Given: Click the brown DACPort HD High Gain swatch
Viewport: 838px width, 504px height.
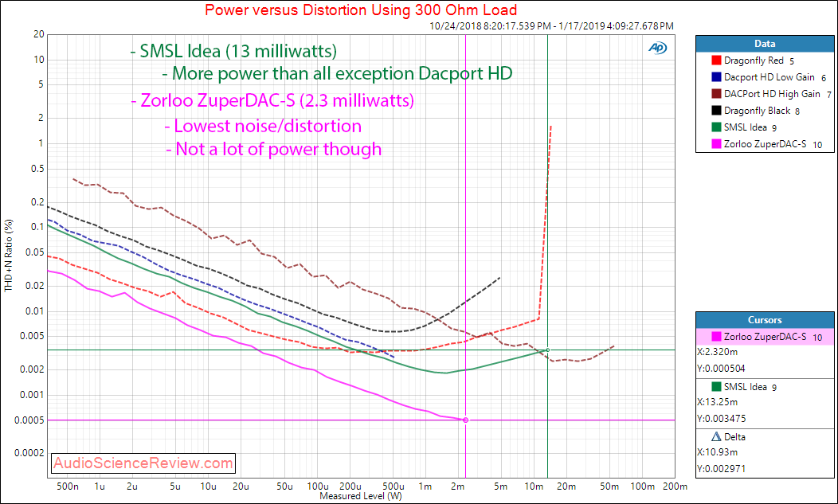Looking at the screenshot, I should tap(717, 94).
